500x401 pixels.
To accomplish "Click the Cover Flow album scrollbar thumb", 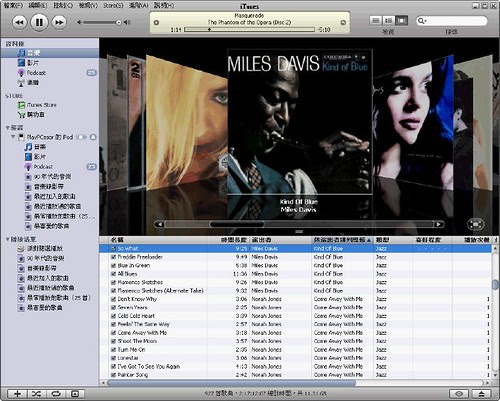I will pos(237,224).
